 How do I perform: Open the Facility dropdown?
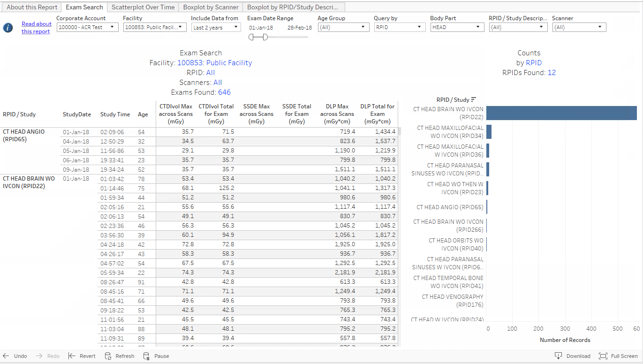coord(155,27)
